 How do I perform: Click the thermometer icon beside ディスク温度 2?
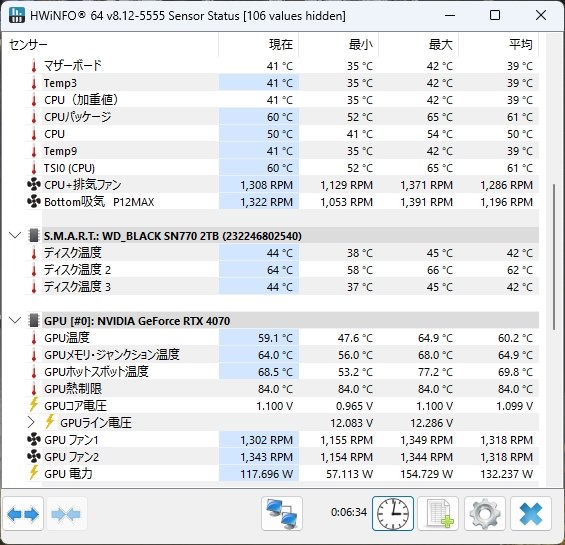click(x=34, y=270)
